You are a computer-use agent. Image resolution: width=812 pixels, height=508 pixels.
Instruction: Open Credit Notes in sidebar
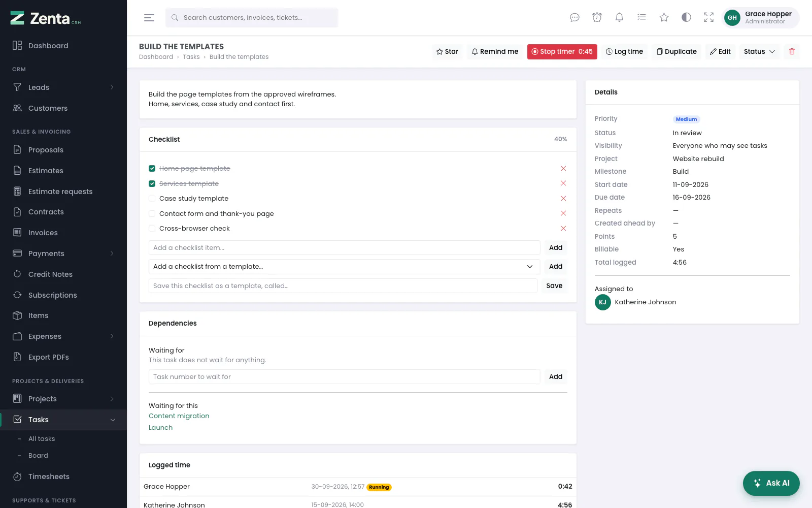click(x=63, y=274)
